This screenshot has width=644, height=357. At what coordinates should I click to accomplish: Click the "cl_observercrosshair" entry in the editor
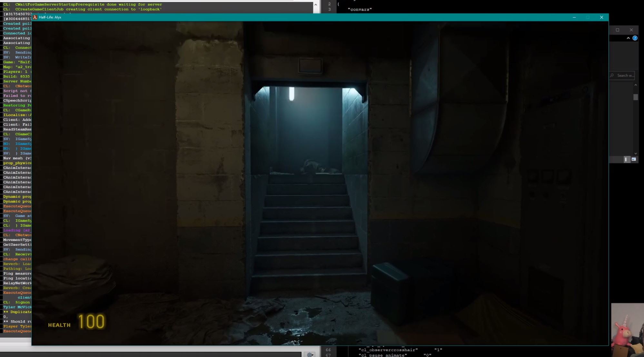[x=388, y=350]
